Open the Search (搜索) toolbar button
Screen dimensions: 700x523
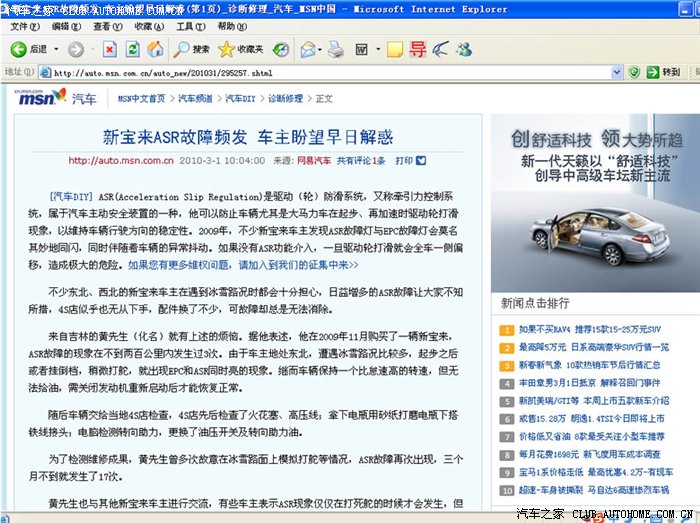coord(191,49)
